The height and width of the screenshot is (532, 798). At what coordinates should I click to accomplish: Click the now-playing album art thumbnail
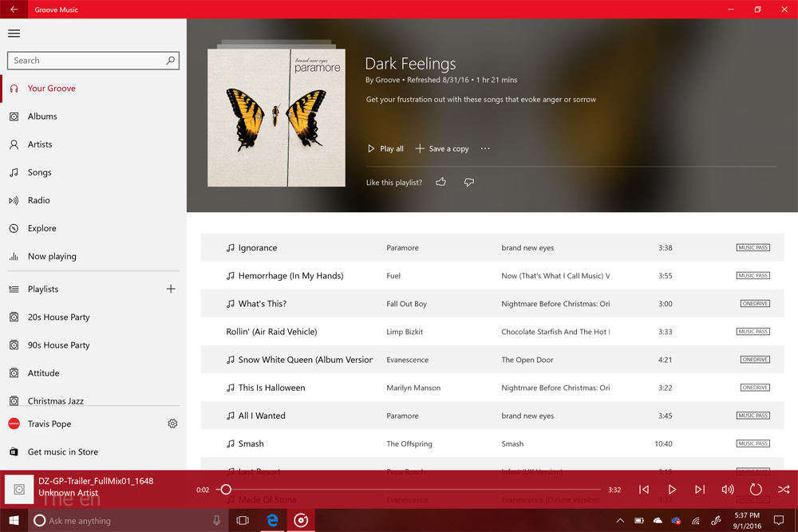coord(19,489)
